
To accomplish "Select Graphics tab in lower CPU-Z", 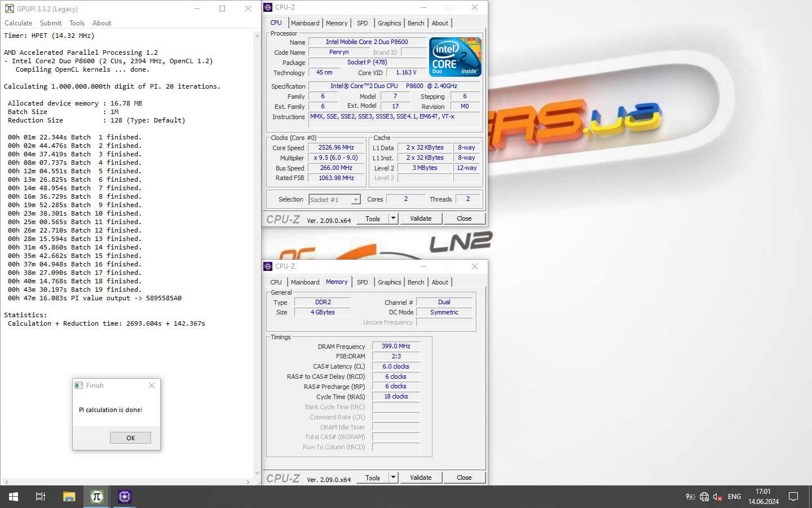I will [390, 282].
